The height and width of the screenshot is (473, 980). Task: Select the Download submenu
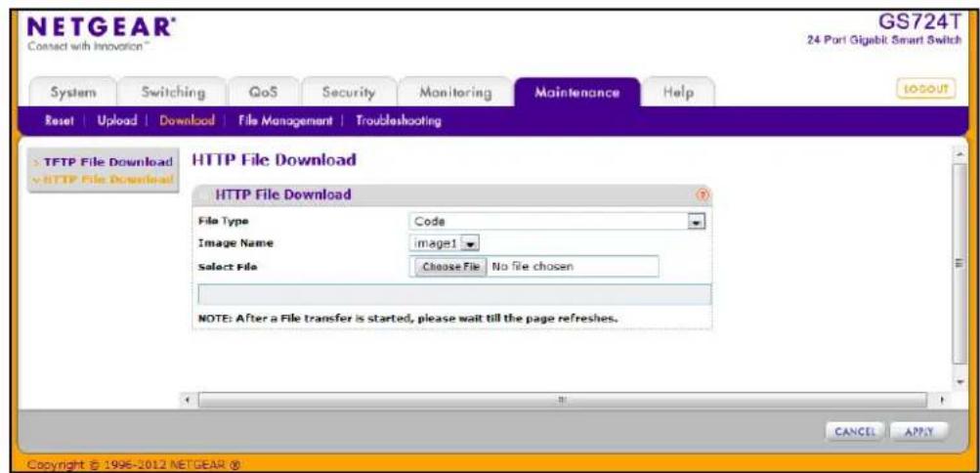point(187,121)
